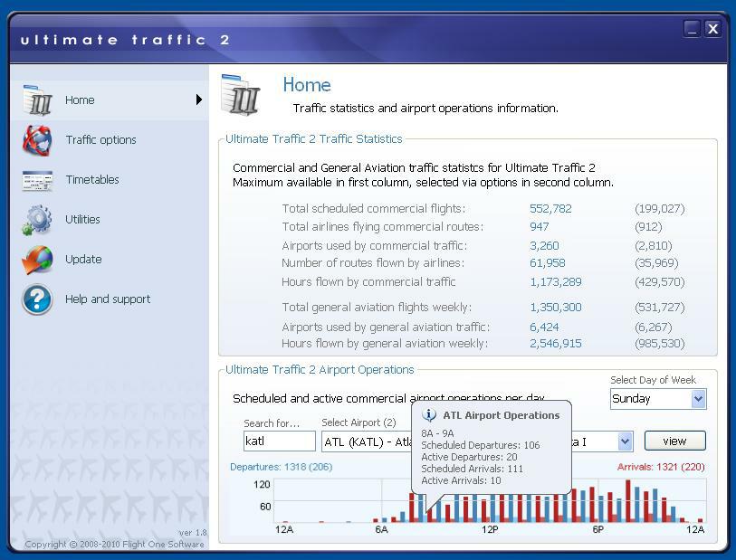Open the Help and support question icon
This screenshot has width=736, height=560.
click(x=37, y=299)
